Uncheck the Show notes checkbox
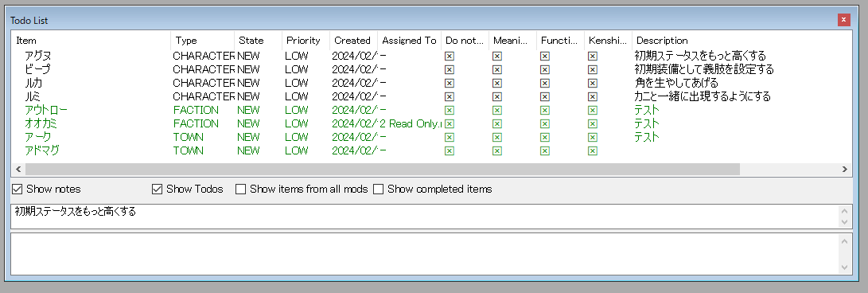Viewport: 868px width, 293px height. [x=18, y=189]
